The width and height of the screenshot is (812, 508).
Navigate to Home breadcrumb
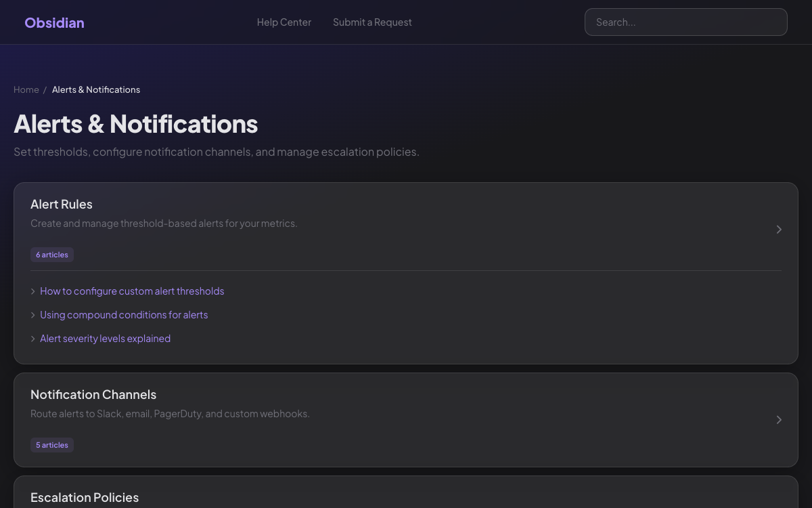click(26, 89)
